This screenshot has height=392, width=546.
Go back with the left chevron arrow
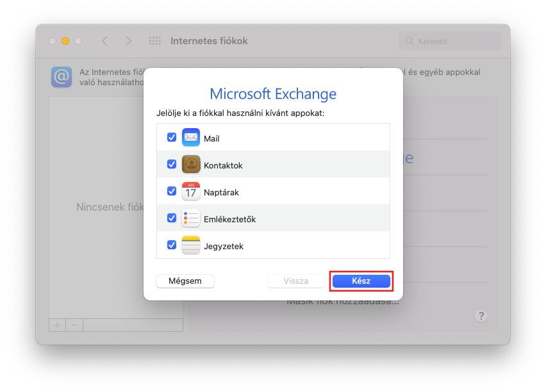104,41
